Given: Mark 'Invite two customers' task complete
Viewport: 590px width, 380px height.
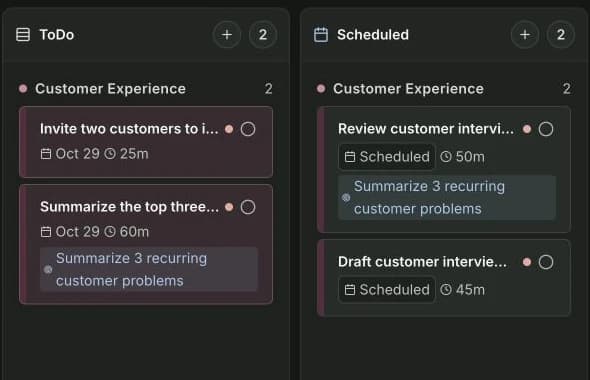Looking at the screenshot, I should coord(248,129).
